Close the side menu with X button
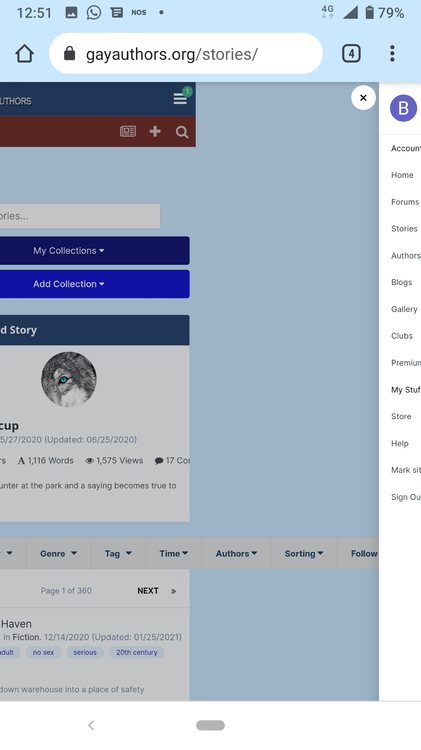The height and width of the screenshot is (750, 421). pyautogui.click(x=363, y=98)
